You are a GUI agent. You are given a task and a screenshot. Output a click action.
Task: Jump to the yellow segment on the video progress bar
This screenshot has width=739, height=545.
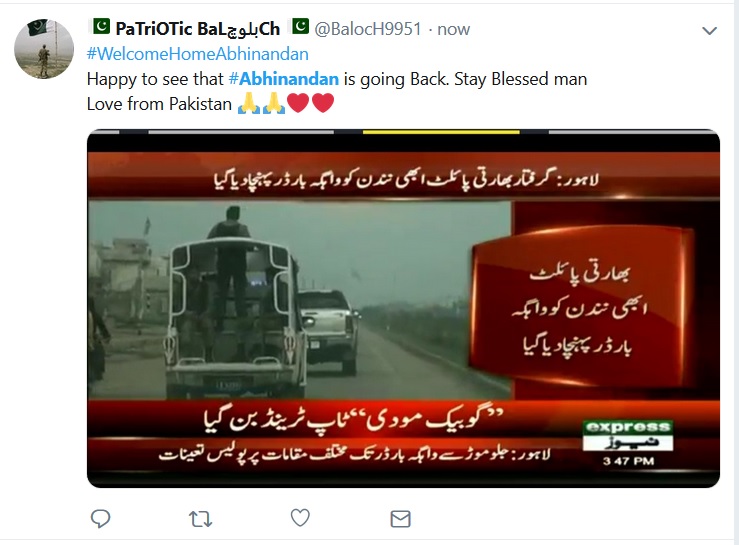441,132
